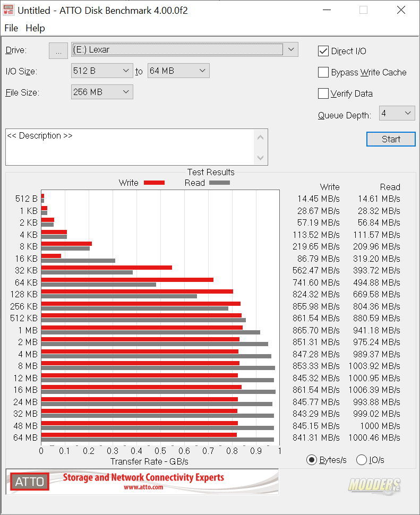The width and height of the screenshot is (420, 515).
Task: Click the red Write legend swatch
Action: coord(155,183)
